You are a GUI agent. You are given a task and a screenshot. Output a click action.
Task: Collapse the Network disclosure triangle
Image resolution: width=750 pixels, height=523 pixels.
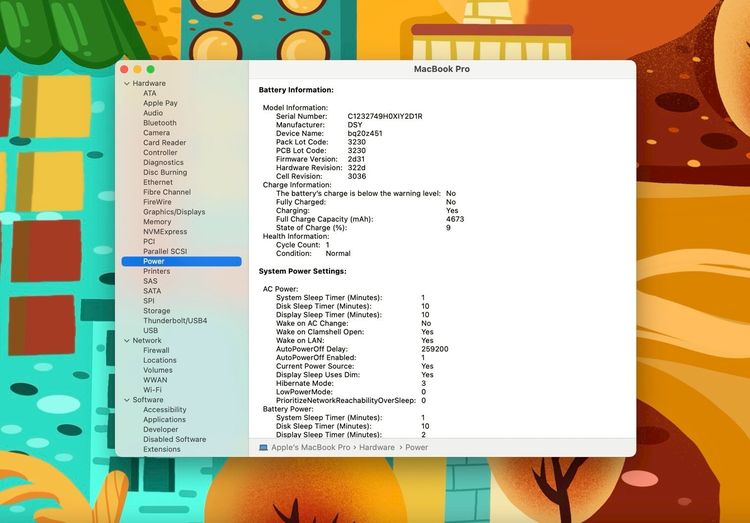pos(126,341)
